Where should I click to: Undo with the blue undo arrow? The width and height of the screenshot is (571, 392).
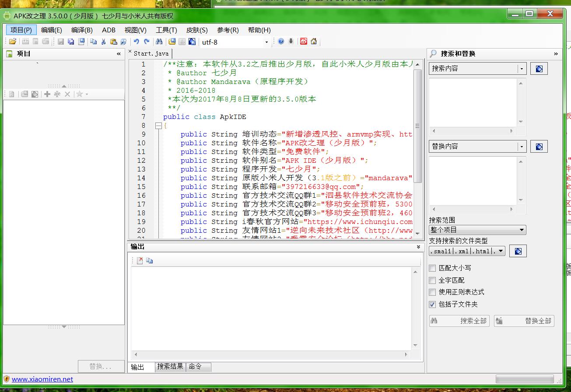[136, 42]
